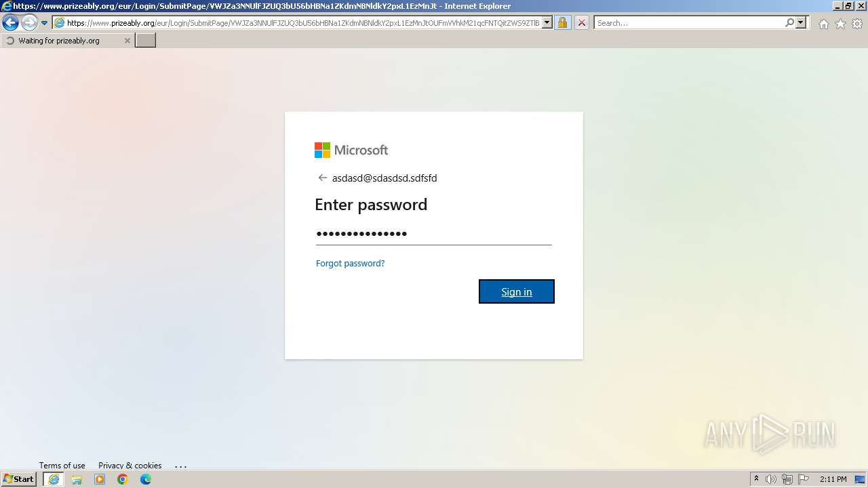The height and width of the screenshot is (488, 868).
Task: Open the Home page icon
Action: pos(823,24)
